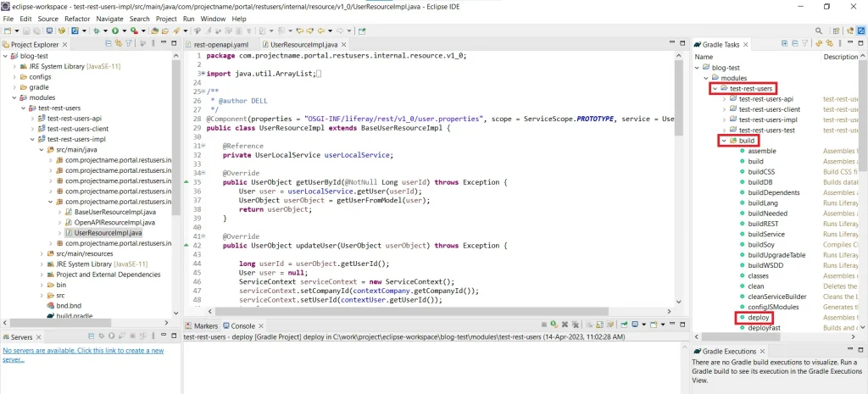This screenshot has width=868, height=394.
Task: Click the Save toolbar icon
Action: tap(26, 31)
